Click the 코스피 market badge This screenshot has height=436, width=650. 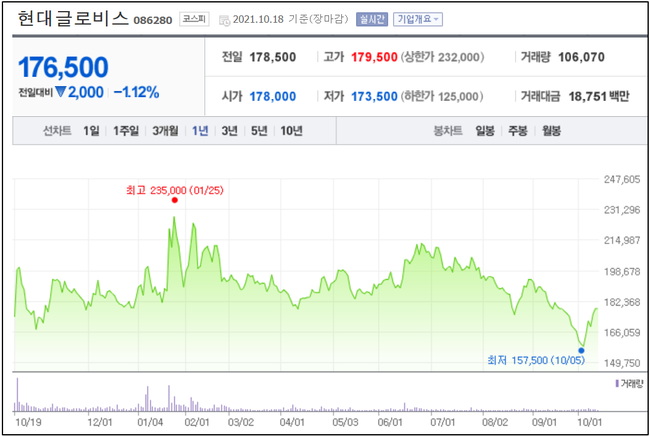click(194, 19)
